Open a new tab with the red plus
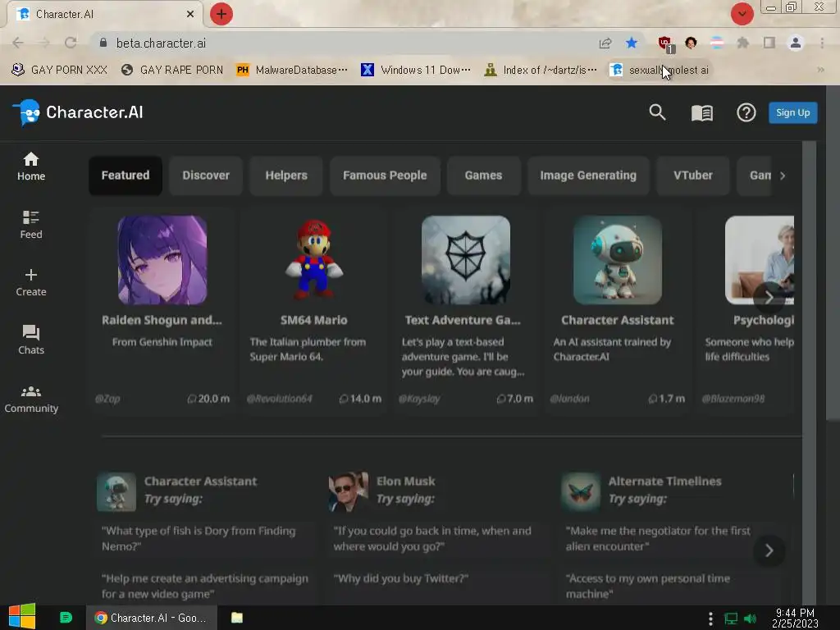 221,14
